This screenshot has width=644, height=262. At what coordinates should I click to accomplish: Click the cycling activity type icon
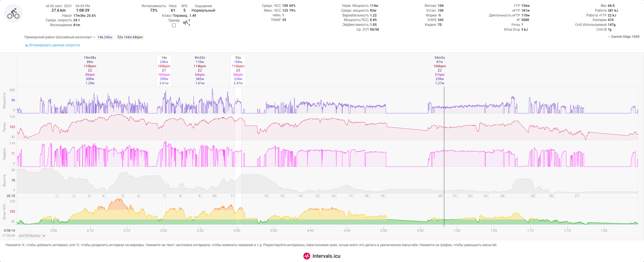(x=13, y=14)
